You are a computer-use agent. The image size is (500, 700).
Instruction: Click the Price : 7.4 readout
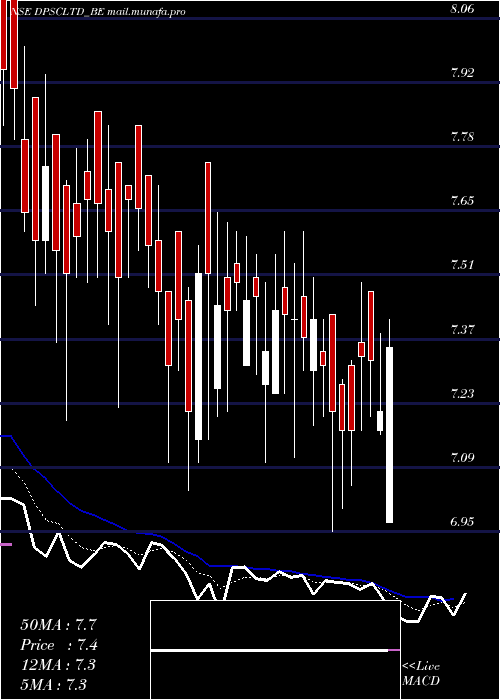(x=59, y=645)
